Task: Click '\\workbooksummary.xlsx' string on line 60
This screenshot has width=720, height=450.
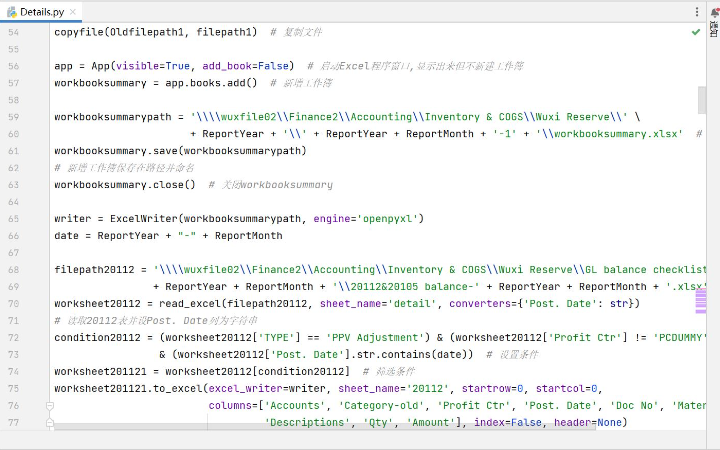Action: click(609, 134)
